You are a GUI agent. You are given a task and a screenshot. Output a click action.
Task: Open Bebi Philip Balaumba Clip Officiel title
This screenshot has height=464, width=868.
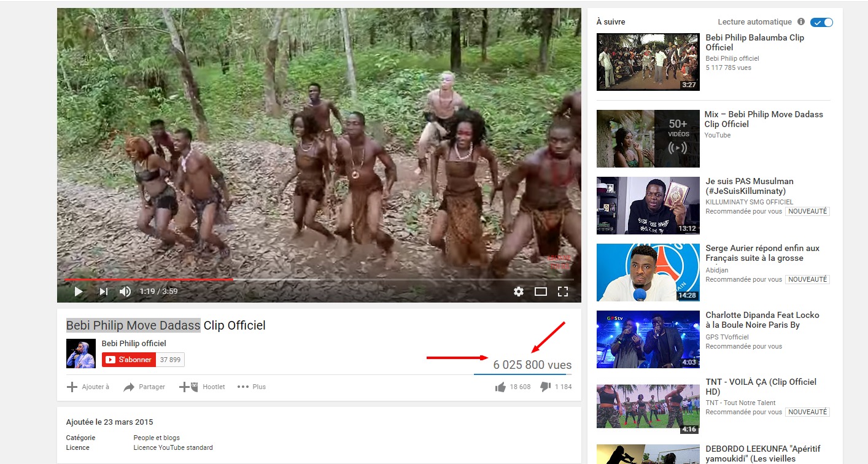755,42
